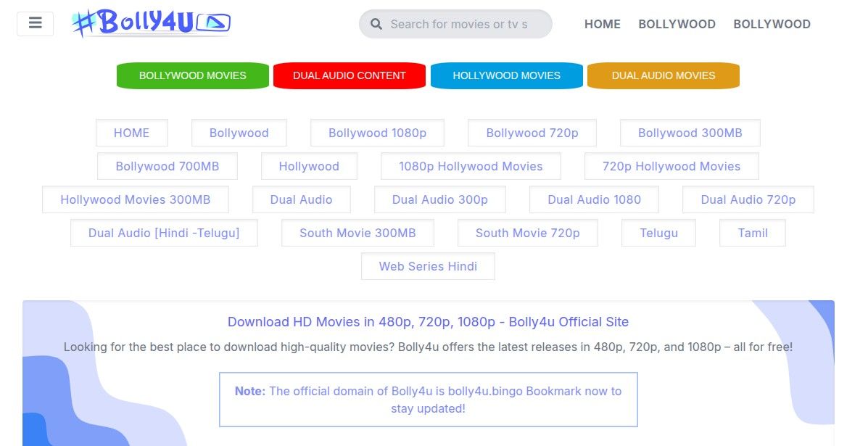Open the hamburger menu icon
Screen dimensions: 868x446
(35, 23)
